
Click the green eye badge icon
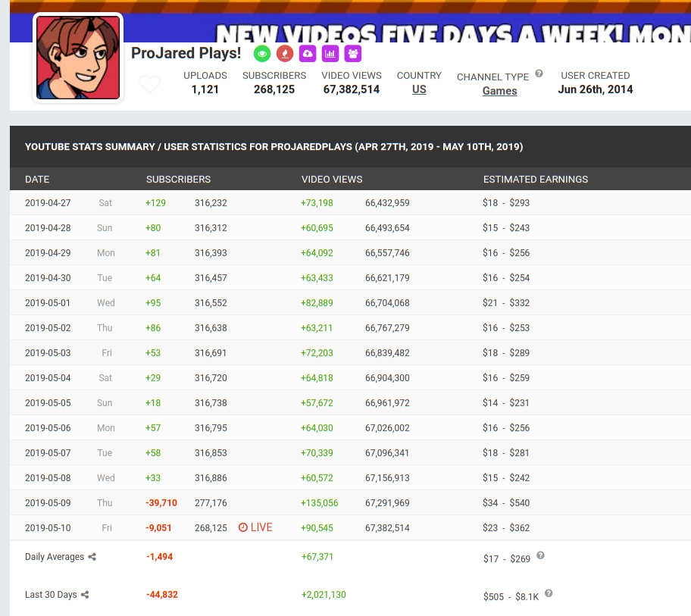(x=262, y=54)
